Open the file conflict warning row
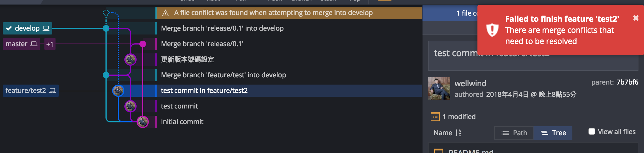 [x=289, y=13]
